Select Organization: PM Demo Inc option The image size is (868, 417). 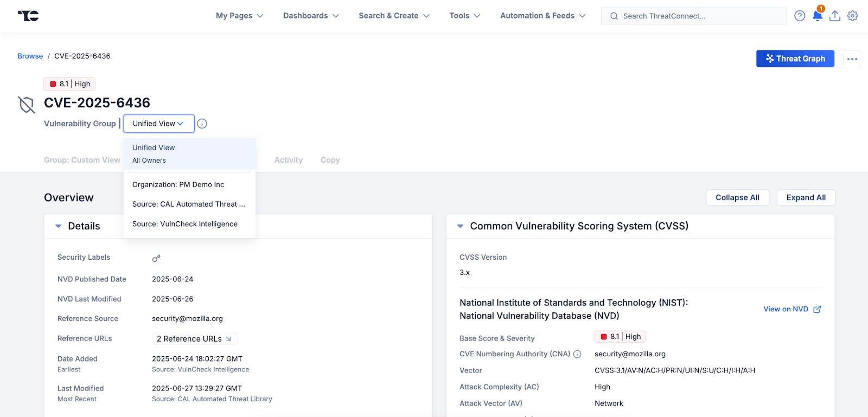point(178,184)
